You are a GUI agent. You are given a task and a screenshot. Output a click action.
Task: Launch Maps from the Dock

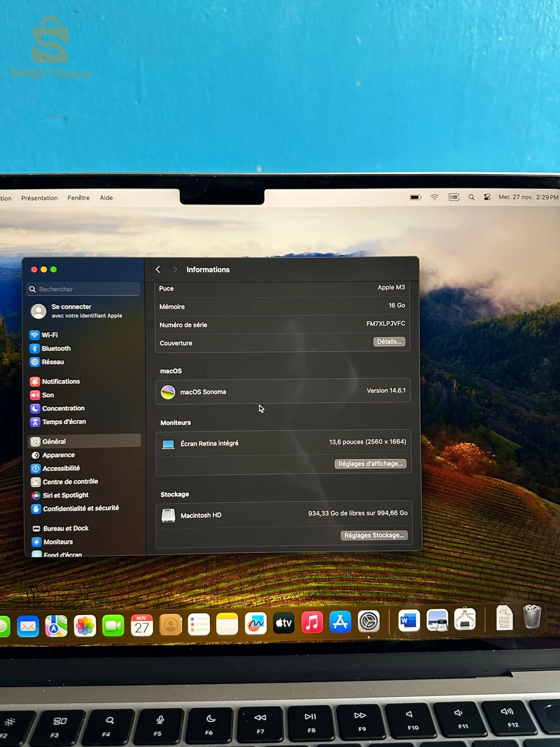[56, 626]
